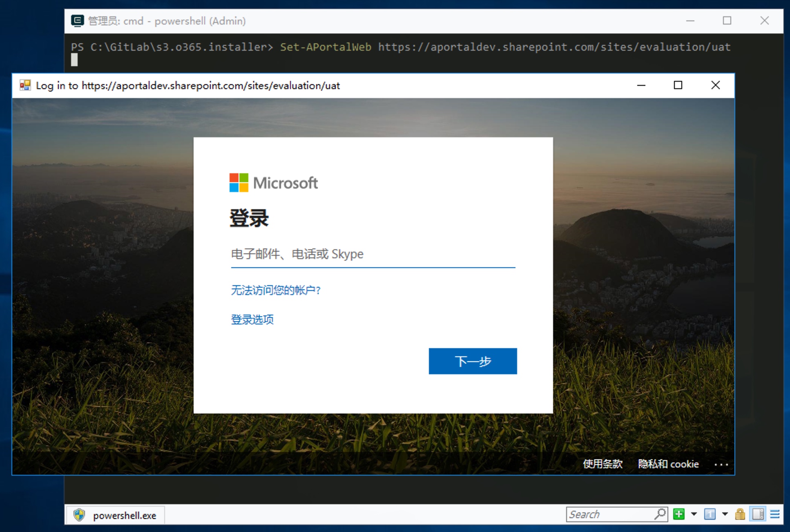Open the 无法访问您的帐户? link
Image resolution: width=790 pixels, height=532 pixels.
click(276, 290)
